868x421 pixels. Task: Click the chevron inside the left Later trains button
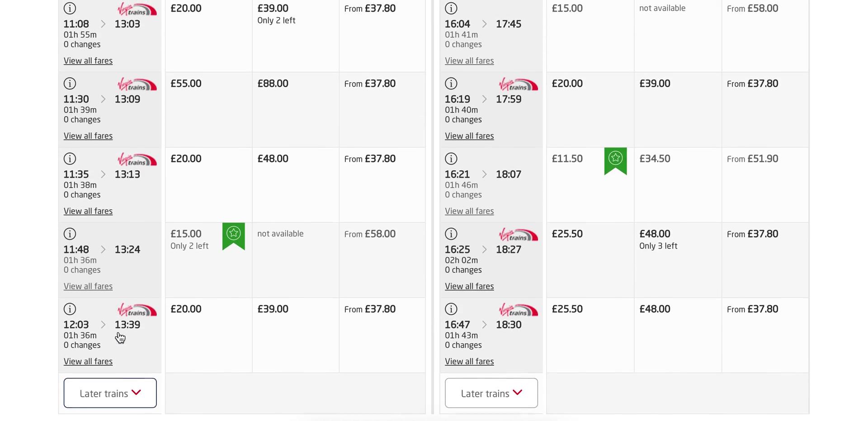click(x=136, y=393)
